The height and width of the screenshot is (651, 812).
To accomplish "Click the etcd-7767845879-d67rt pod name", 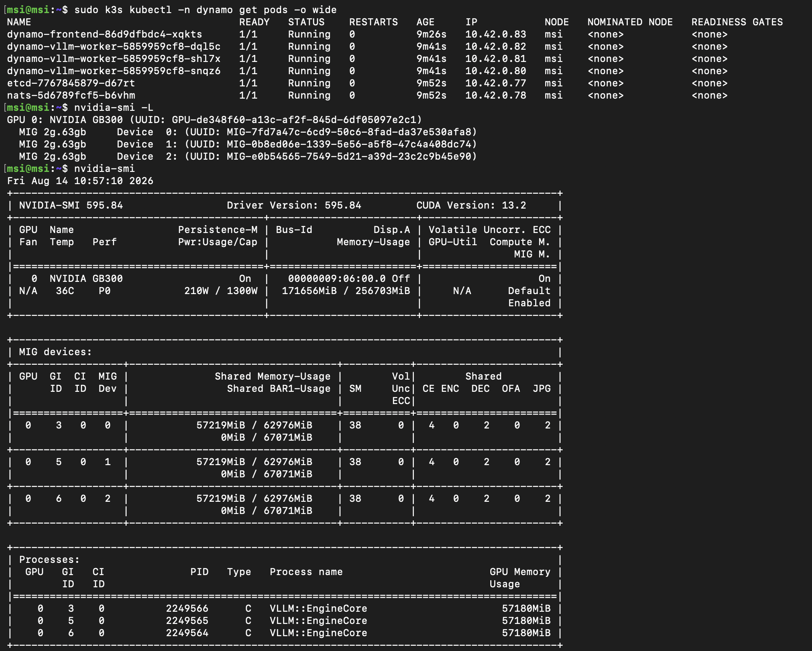I will point(71,83).
